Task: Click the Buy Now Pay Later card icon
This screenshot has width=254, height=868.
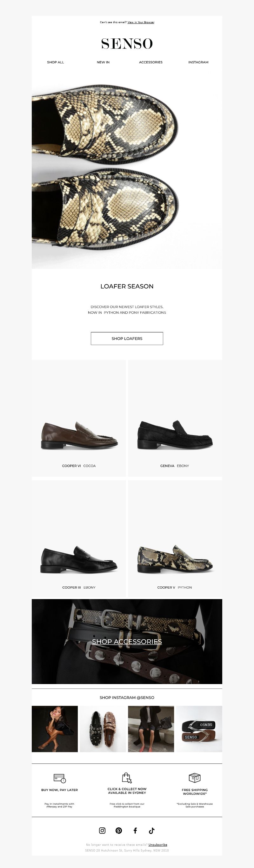Action: 60,778
